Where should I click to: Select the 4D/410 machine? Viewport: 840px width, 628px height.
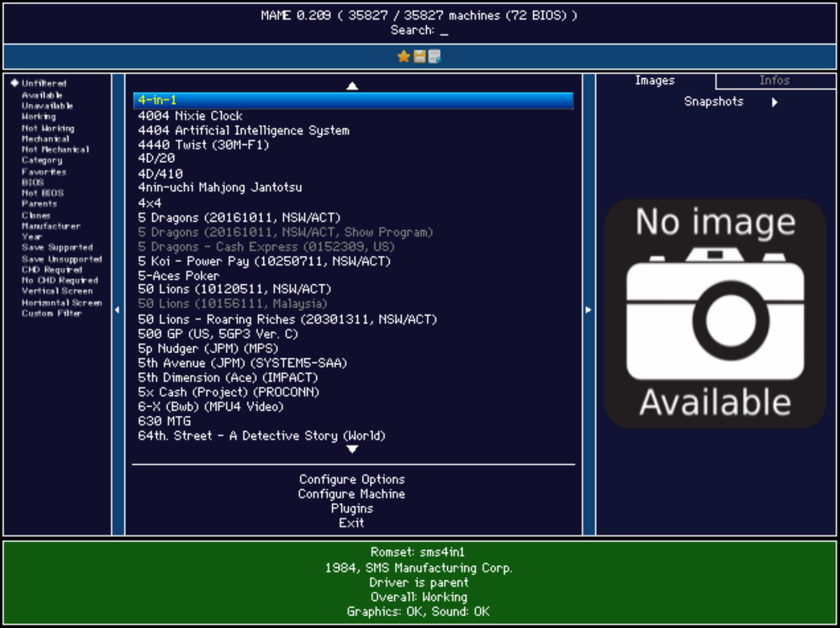tap(160, 174)
